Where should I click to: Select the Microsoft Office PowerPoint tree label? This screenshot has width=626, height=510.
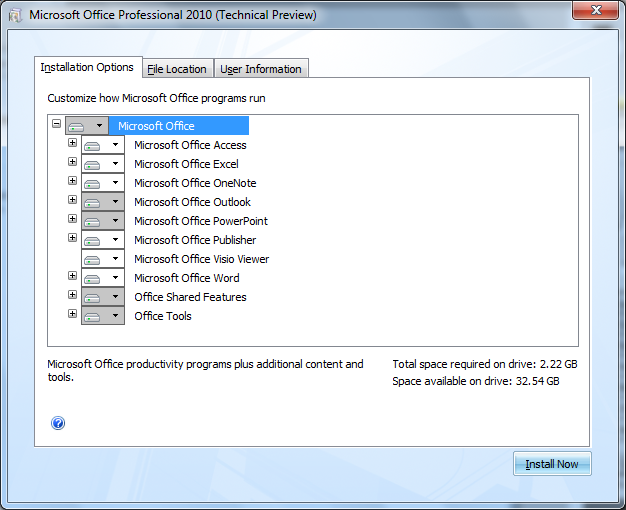tap(200, 221)
